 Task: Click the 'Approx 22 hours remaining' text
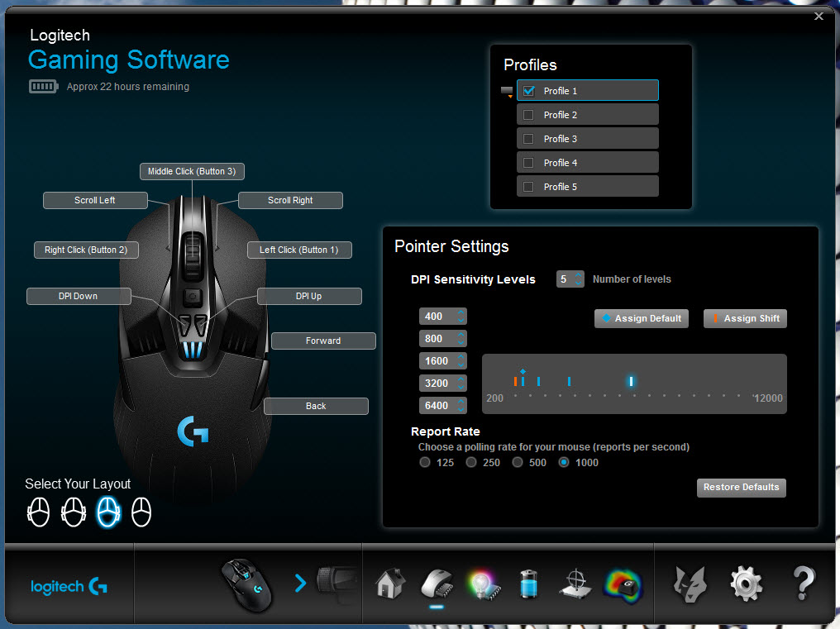tap(128, 87)
